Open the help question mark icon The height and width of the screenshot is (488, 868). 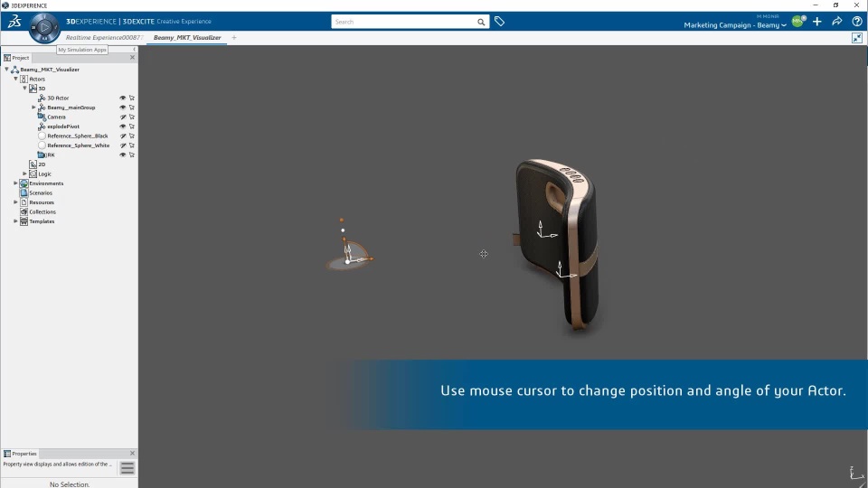pos(857,22)
